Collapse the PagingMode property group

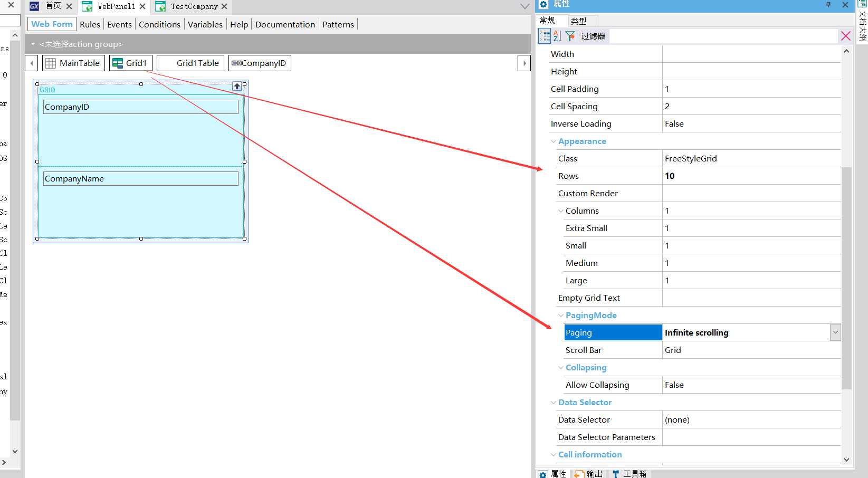tap(560, 316)
